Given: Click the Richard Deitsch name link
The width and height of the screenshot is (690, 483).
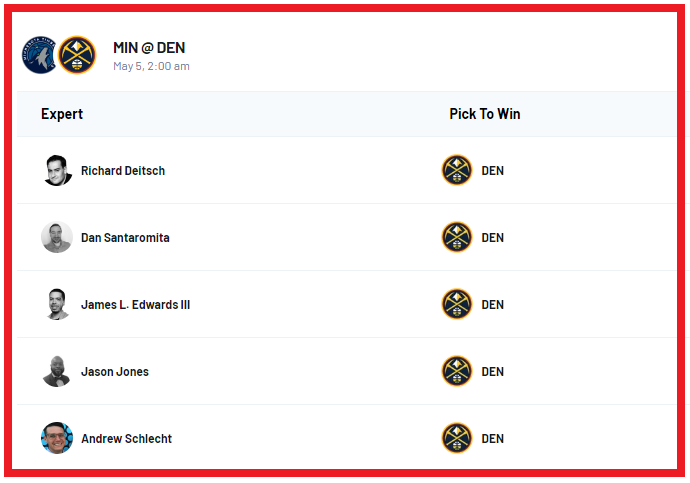Looking at the screenshot, I should pos(123,171).
